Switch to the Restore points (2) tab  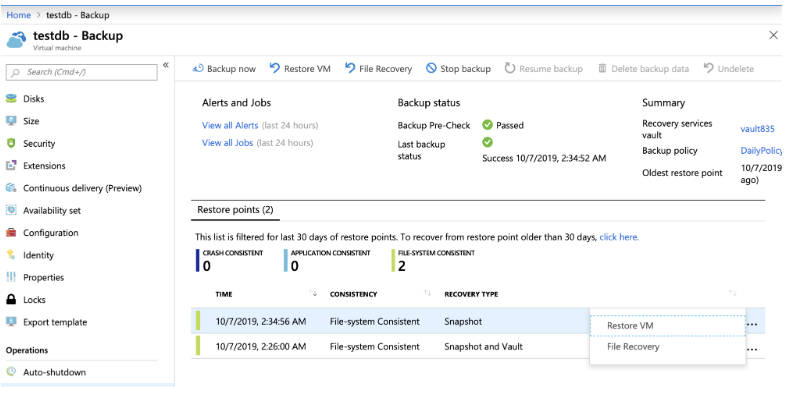pyautogui.click(x=235, y=211)
